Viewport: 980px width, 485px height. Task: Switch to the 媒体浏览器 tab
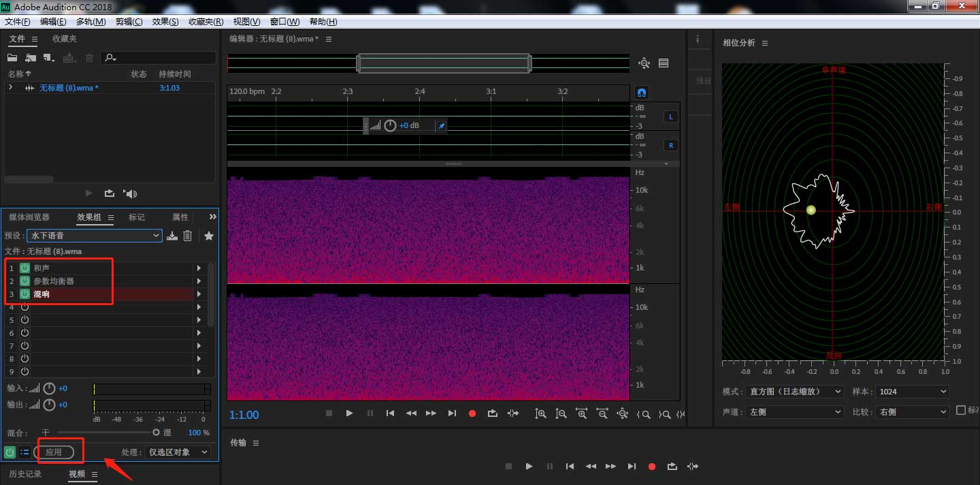pos(29,217)
